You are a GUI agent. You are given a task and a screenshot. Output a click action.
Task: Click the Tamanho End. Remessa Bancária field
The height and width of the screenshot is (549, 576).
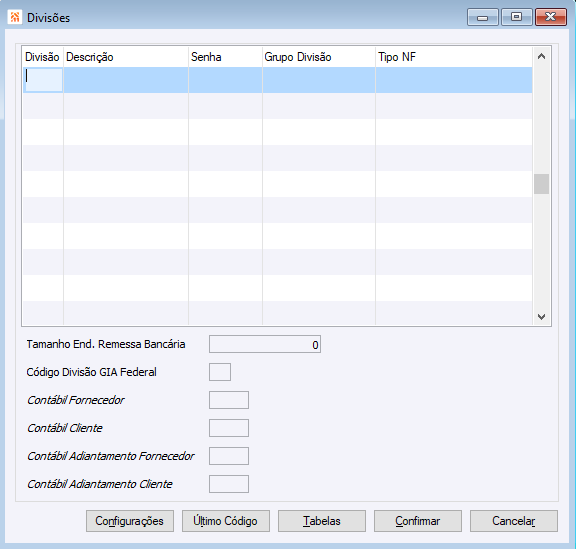tap(265, 344)
